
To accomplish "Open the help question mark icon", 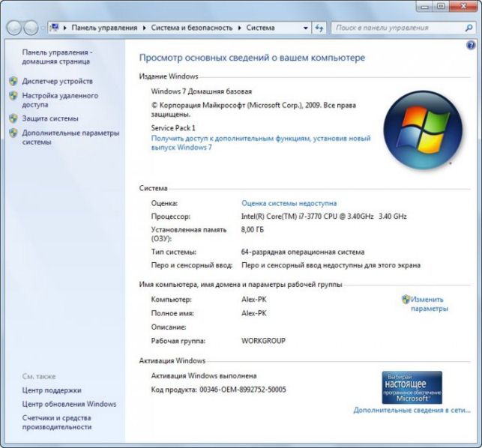I will (471, 46).
